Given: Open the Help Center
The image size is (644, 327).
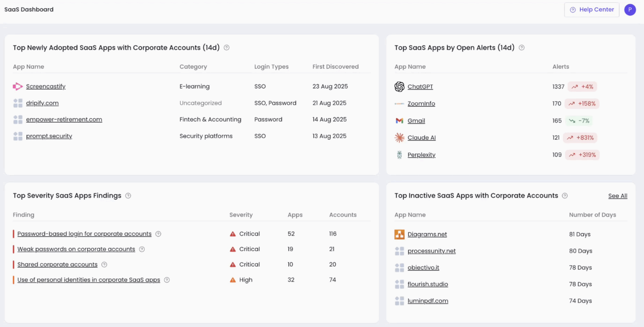Looking at the screenshot, I should click(591, 10).
